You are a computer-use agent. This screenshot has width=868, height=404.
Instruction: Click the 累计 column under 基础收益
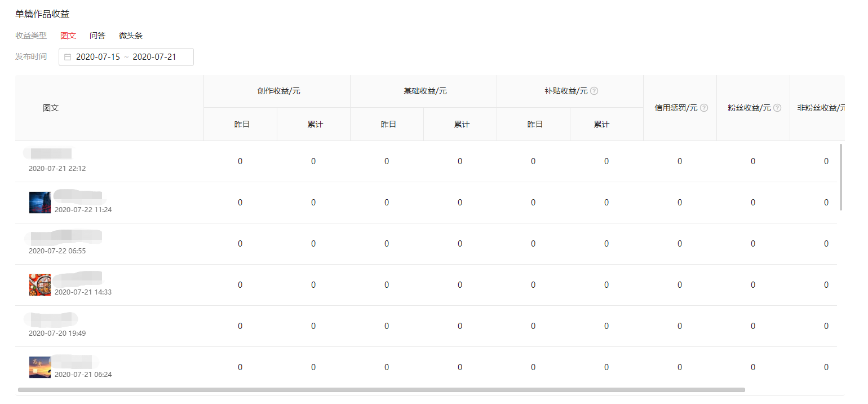[460, 124]
